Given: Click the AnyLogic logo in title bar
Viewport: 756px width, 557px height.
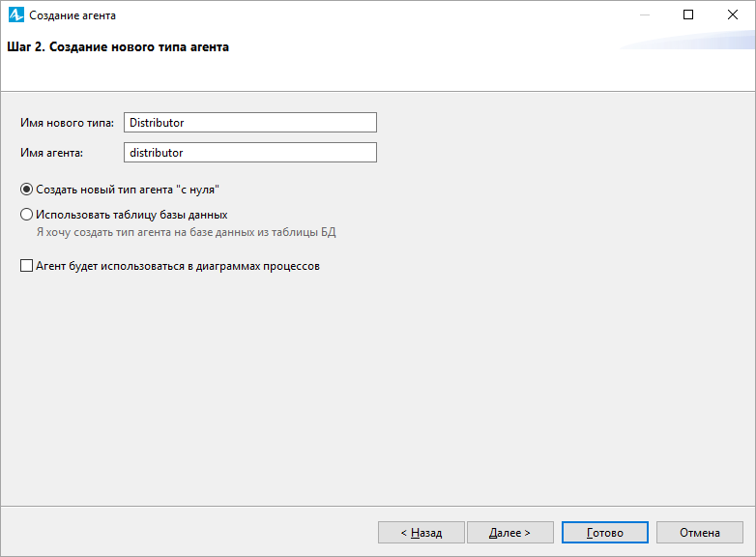Looking at the screenshot, I should click(x=15, y=15).
